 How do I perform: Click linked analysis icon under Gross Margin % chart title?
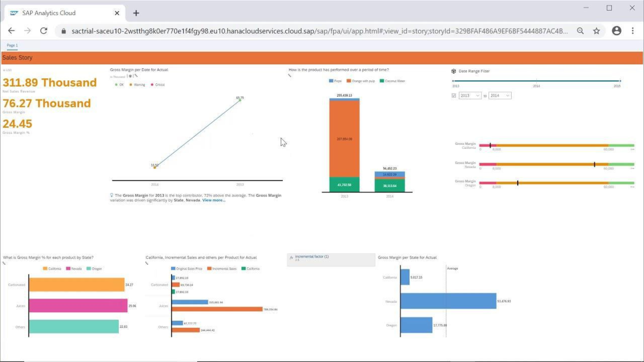pos(4,263)
